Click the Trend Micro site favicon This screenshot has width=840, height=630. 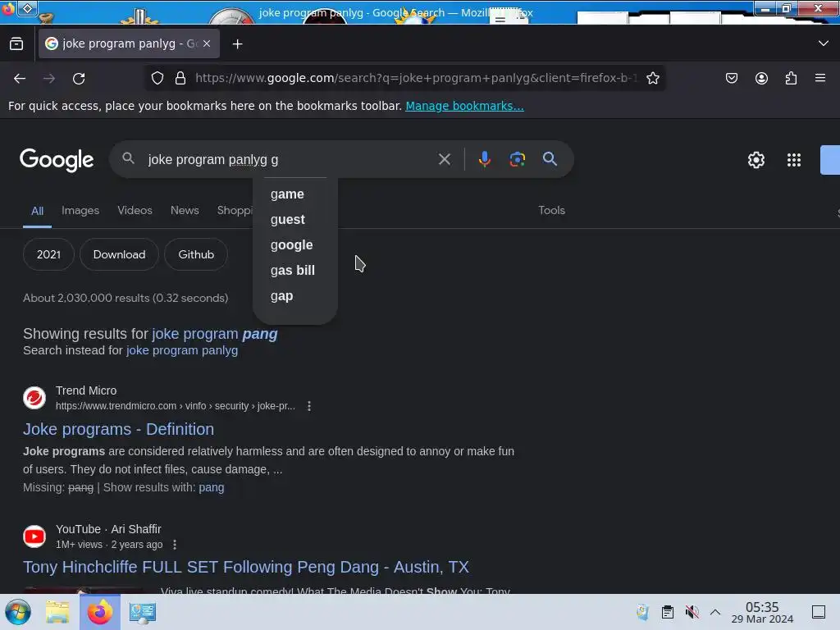(34, 398)
